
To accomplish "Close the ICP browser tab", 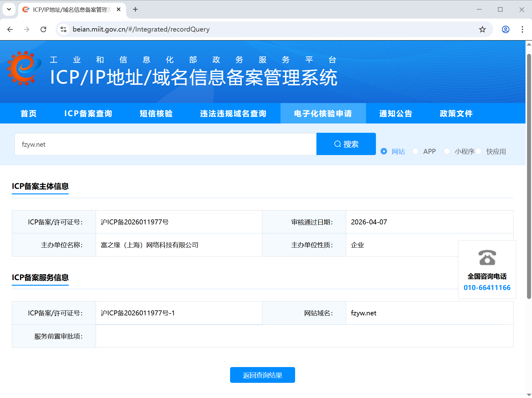I will [119, 10].
